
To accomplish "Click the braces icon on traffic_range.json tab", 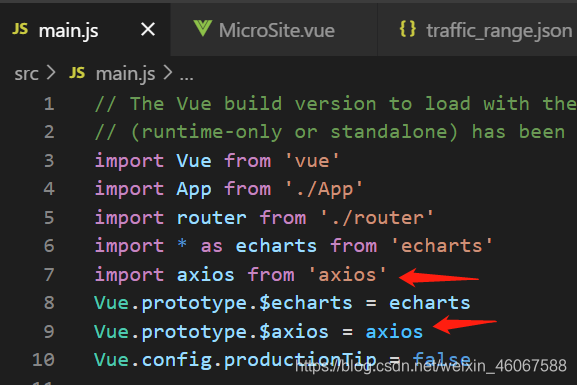I will [408, 29].
